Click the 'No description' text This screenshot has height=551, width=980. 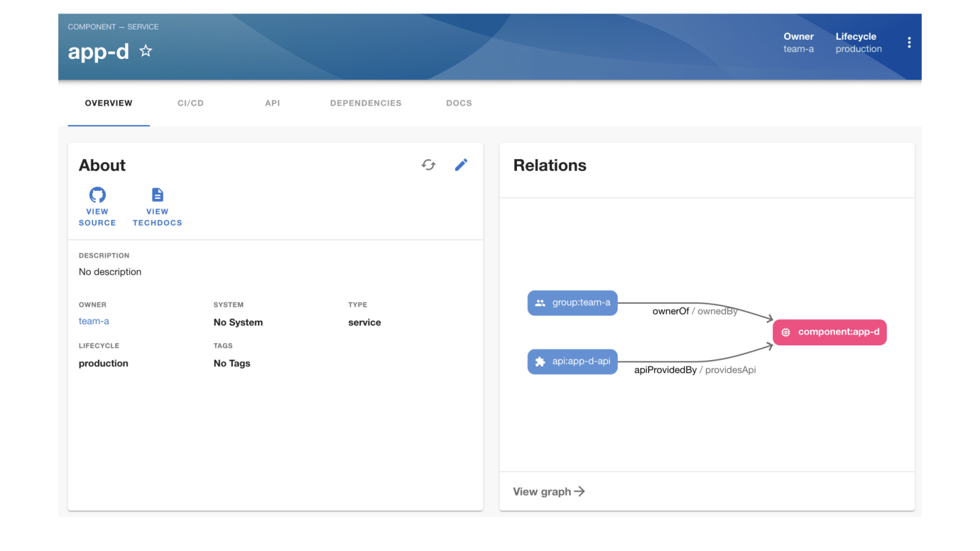[110, 272]
